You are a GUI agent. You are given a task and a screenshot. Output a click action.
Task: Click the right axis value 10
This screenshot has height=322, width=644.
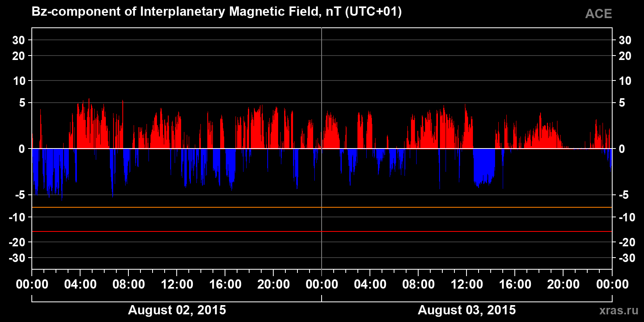click(x=625, y=81)
